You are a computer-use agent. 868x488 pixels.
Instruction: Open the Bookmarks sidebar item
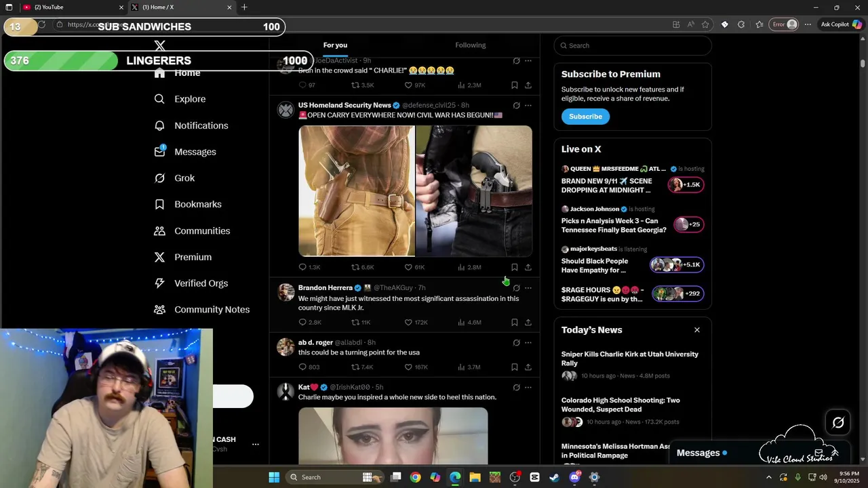pos(188,204)
